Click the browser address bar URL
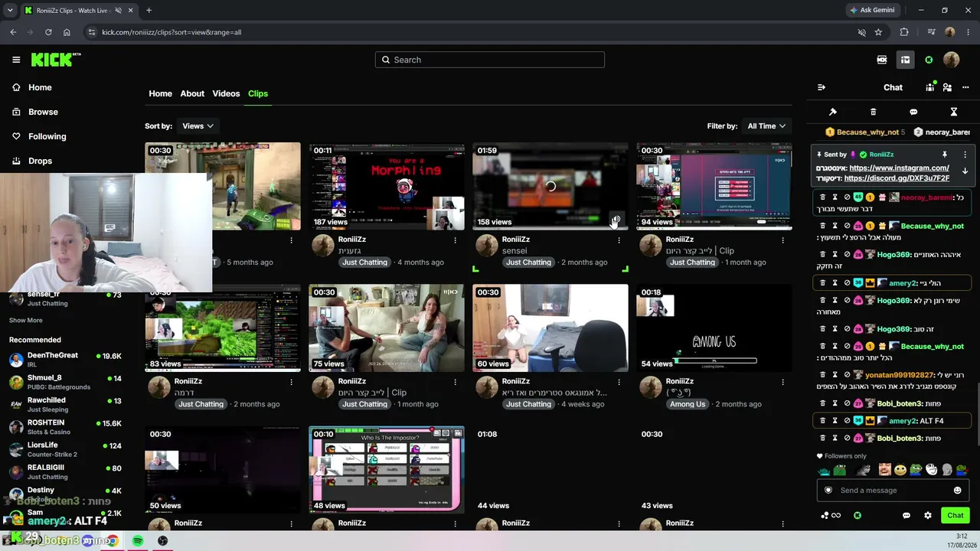Viewport: 980px width, 551px height. 172,32
